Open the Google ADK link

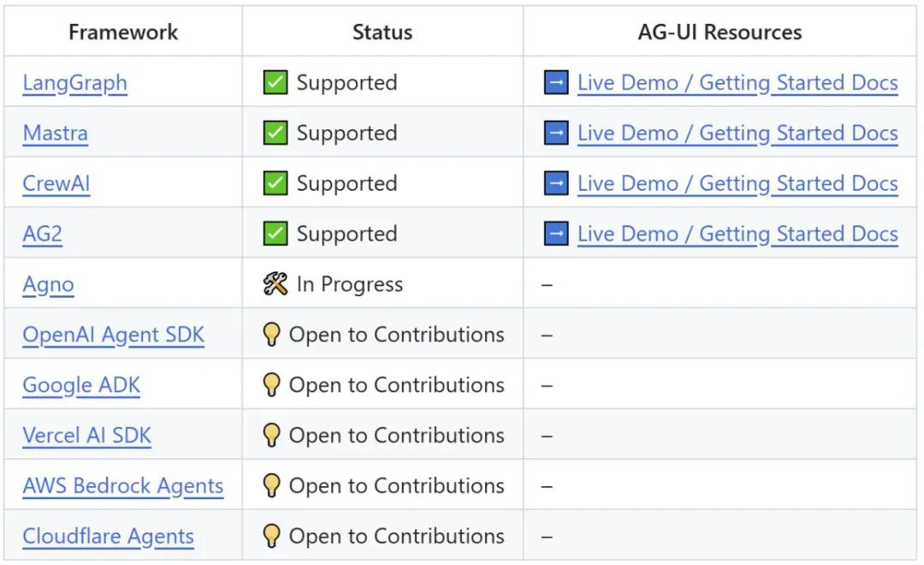81,385
